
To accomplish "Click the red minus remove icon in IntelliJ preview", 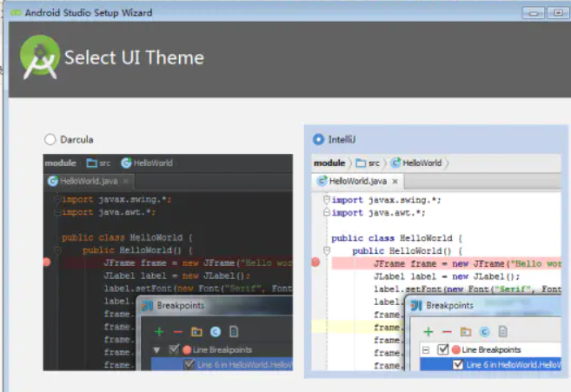I will [x=447, y=332].
